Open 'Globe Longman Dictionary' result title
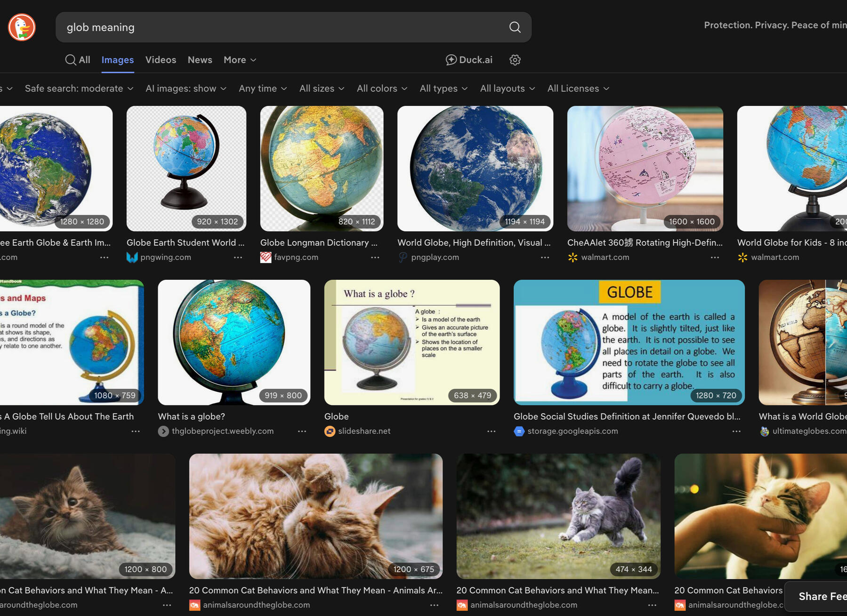The height and width of the screenshot is (616, 847). click(319, 243)
